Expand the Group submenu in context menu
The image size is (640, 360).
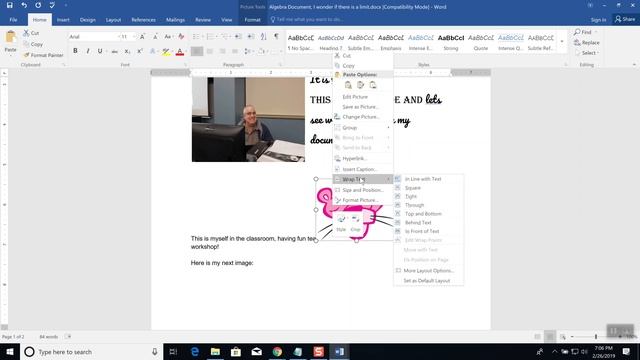point(363,128)
